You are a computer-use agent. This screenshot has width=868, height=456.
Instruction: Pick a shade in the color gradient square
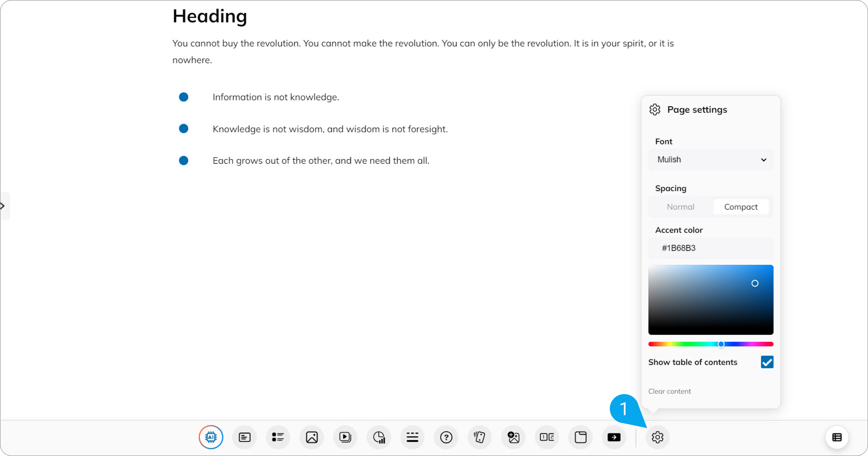click(711, 299)
